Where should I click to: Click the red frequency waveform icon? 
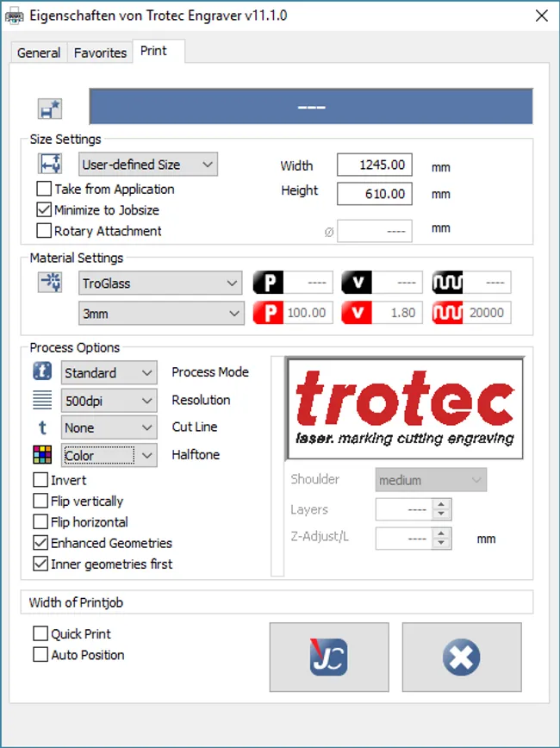(x=447, y=313)
